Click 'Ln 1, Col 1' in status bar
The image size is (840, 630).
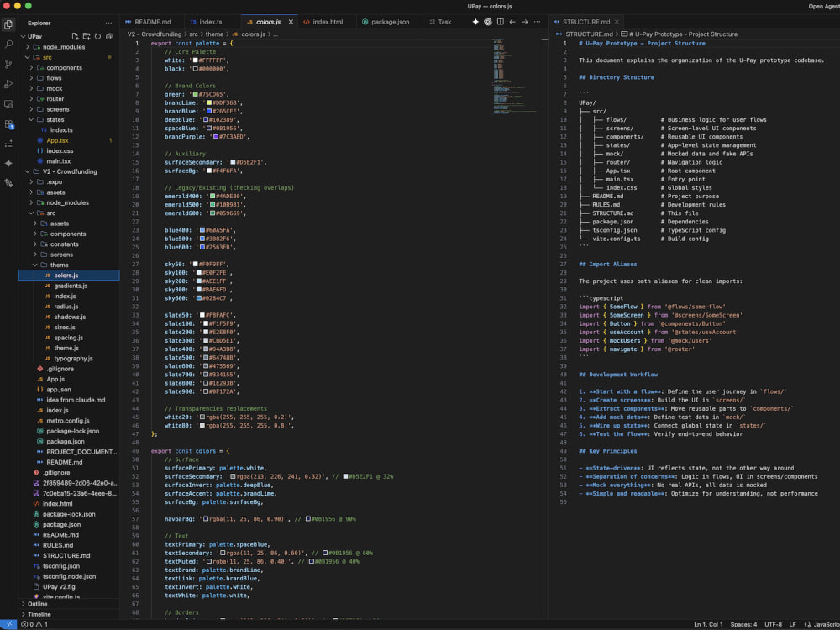click(x=708, y=624)
